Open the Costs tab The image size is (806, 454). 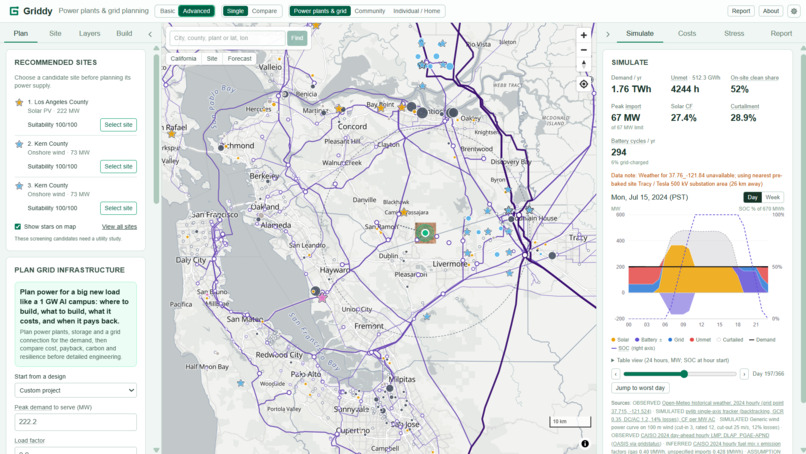(x=687, y=33)
